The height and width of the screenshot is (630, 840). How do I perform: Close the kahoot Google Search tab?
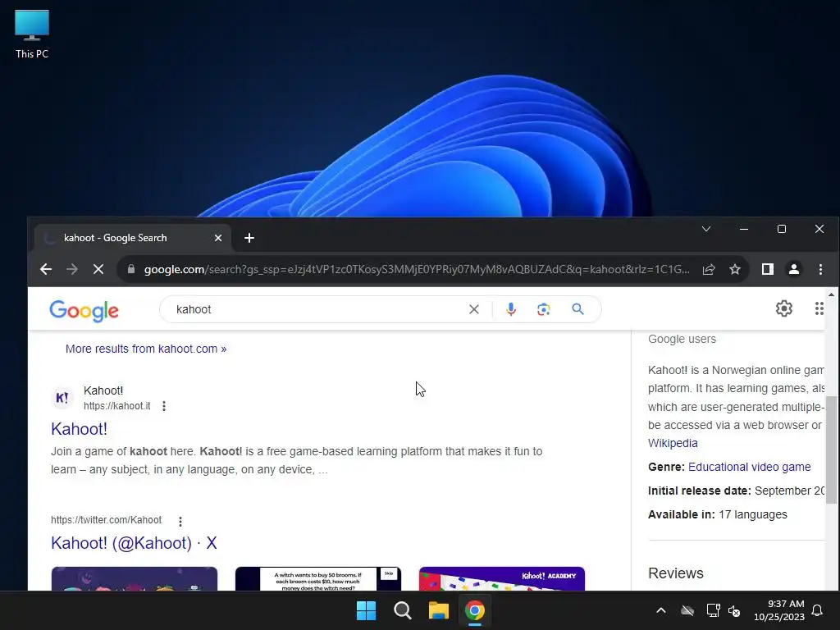(x=218, y=238)
